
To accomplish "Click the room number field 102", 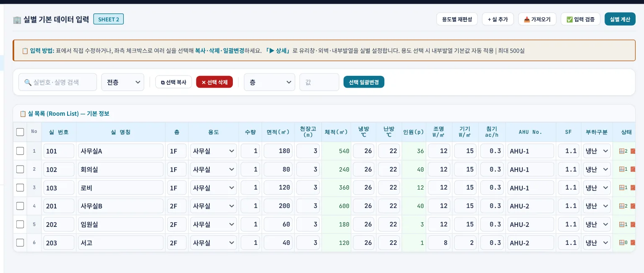I will [59, 169].
